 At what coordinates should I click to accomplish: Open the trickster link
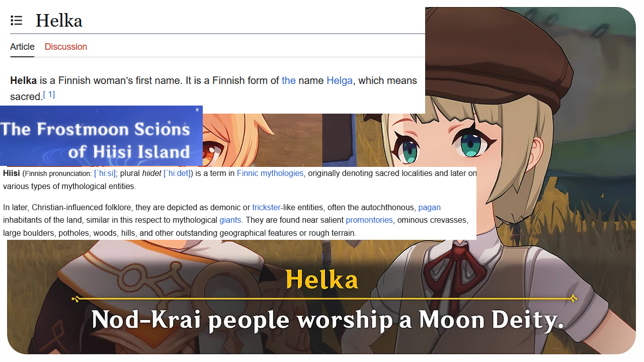(266, 207)
